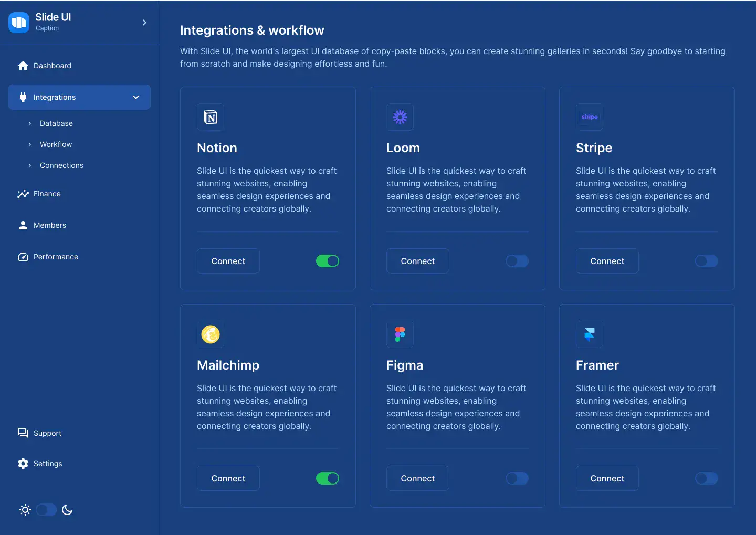Click the Notion logo icon
This screenshot has height=535, width=756.
(x=211, y=117)
